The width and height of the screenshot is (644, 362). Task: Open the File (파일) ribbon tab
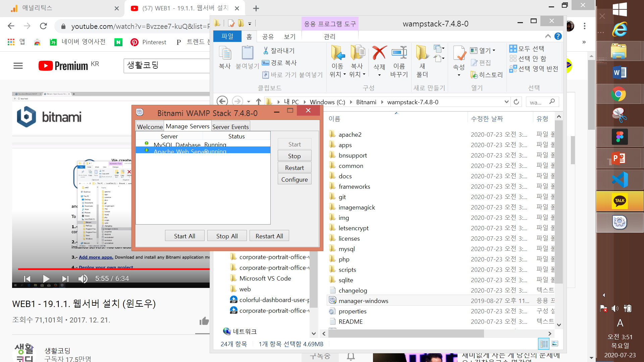[x=227, y=36]
